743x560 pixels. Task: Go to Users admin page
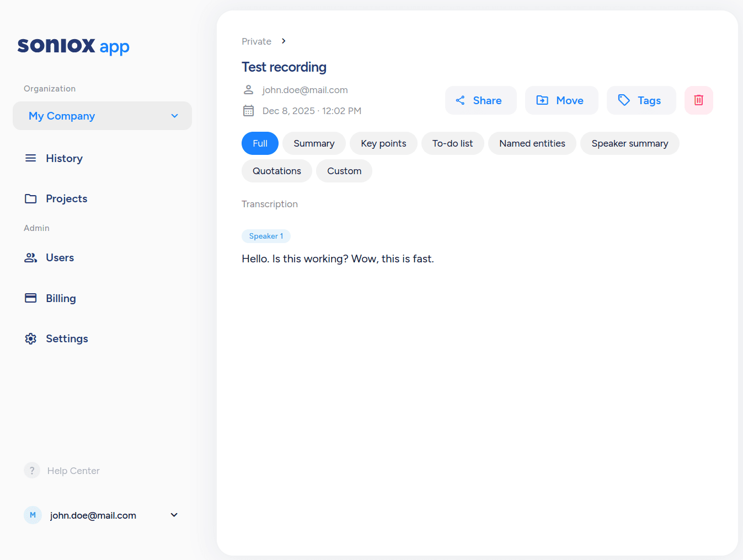click(x=60, y=257)
